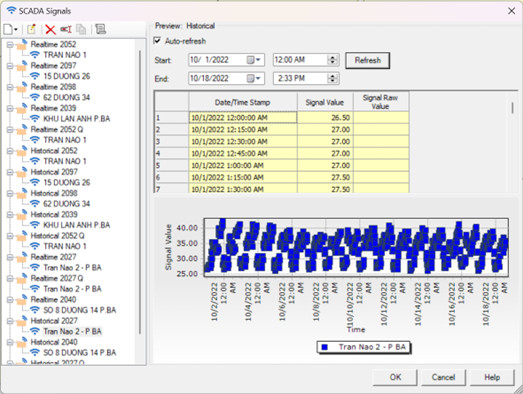This screenshot has height=394, width=523.
Task: Click the Realtime 2027 Q folder icon
Action: point(22,278)
